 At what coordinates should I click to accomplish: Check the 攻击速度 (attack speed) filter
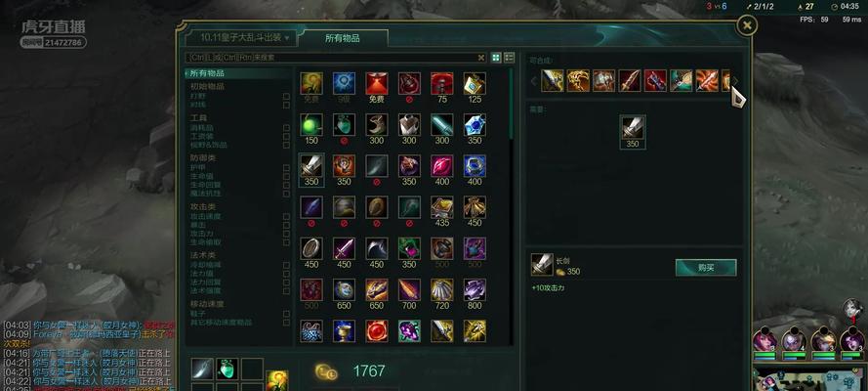(286, 217)
